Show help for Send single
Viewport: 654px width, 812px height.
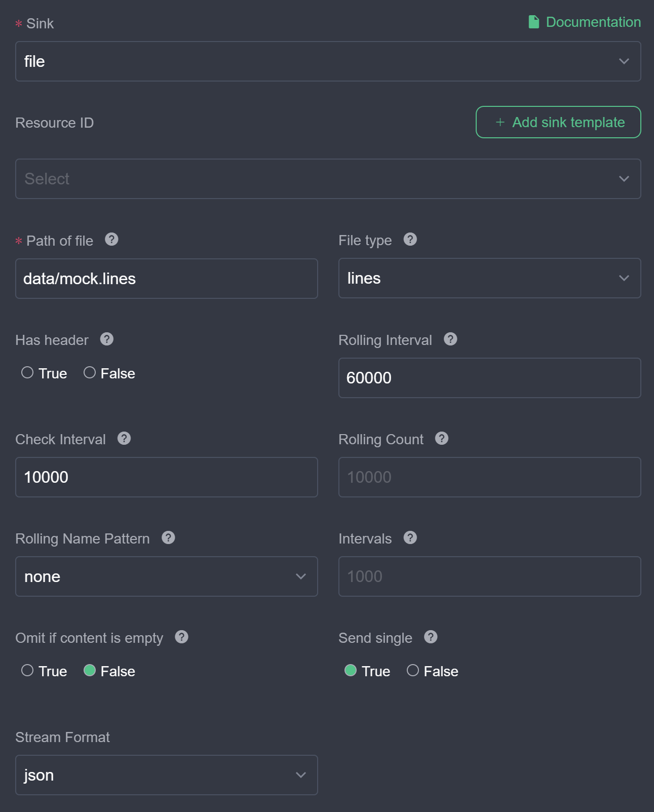click(x=431, y=637)
